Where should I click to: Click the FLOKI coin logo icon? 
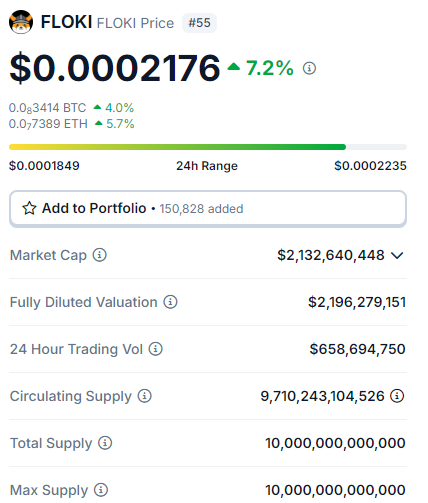(21, 22)
